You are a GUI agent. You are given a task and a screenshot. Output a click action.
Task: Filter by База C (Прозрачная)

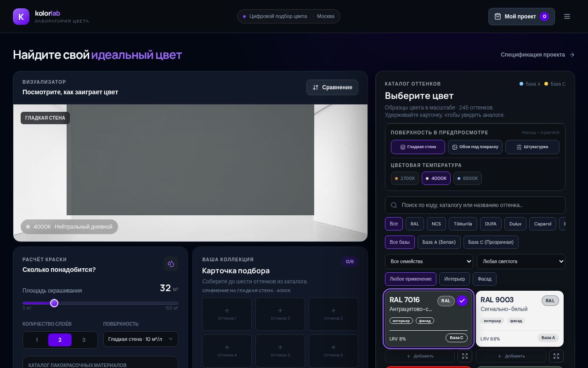pos(491,242)
